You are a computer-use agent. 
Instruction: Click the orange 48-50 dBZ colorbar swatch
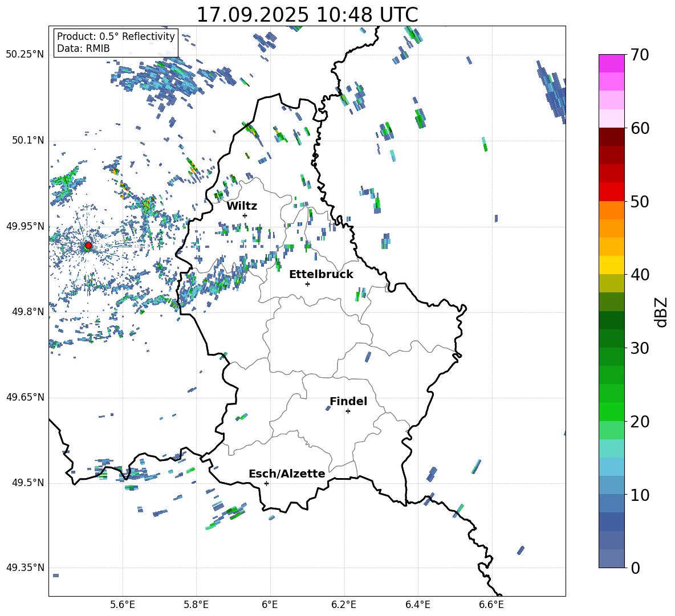[612, 210]
